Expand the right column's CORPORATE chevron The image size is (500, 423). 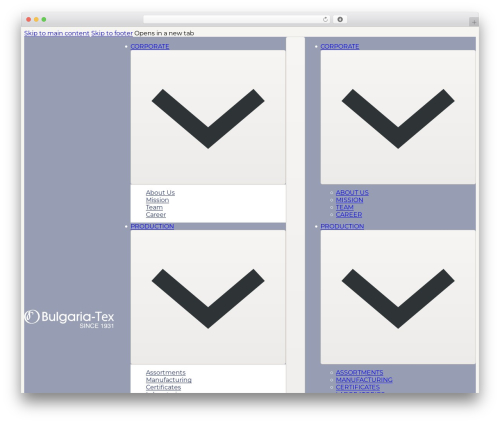point(398,117)
